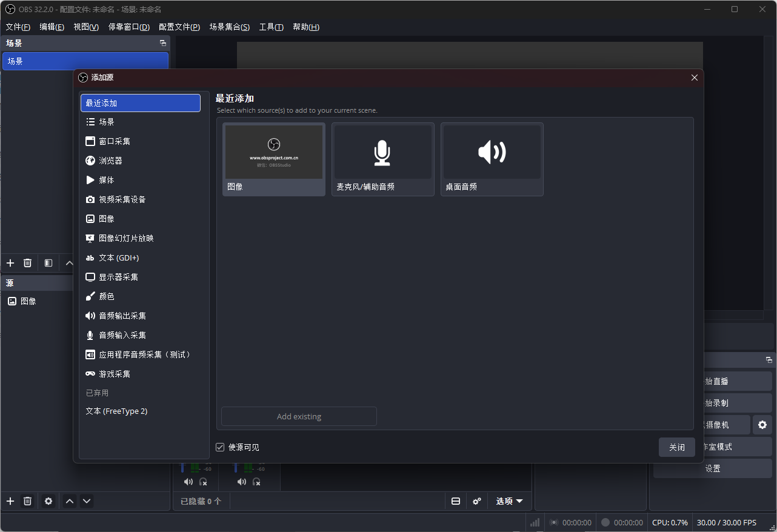
Task: Select 音频输入采集 audio input capture
Action: tap(141, 335)
